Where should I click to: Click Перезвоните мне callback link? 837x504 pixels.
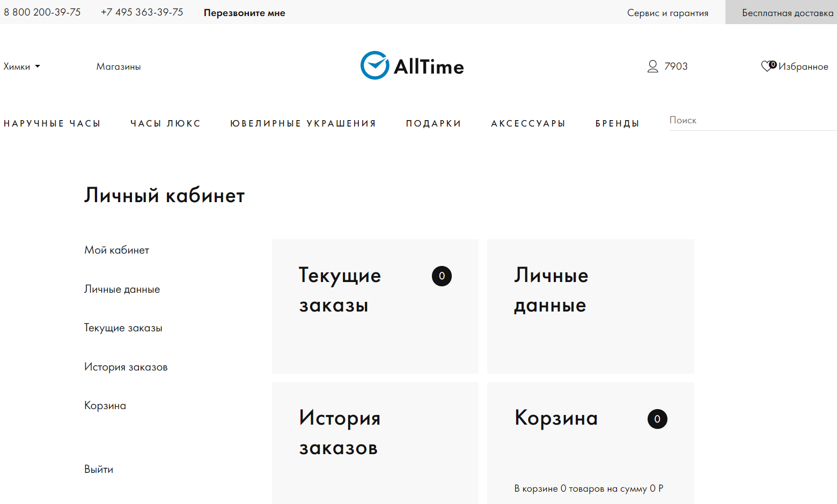click(245, 13)
